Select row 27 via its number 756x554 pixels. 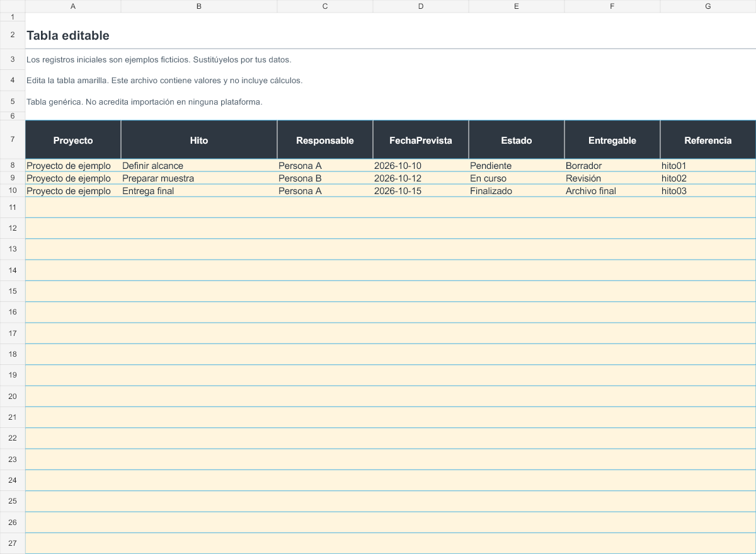(x=13, y=543)
